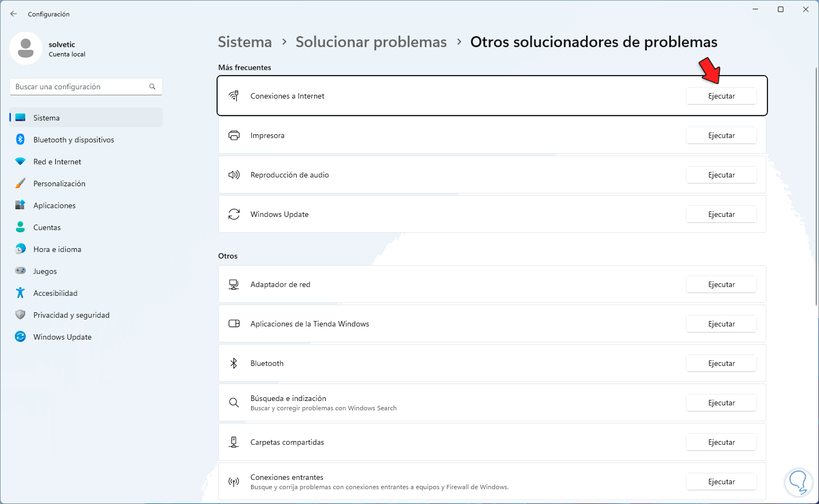Click the solvetic user profile avatar

(x=26, y=48)
